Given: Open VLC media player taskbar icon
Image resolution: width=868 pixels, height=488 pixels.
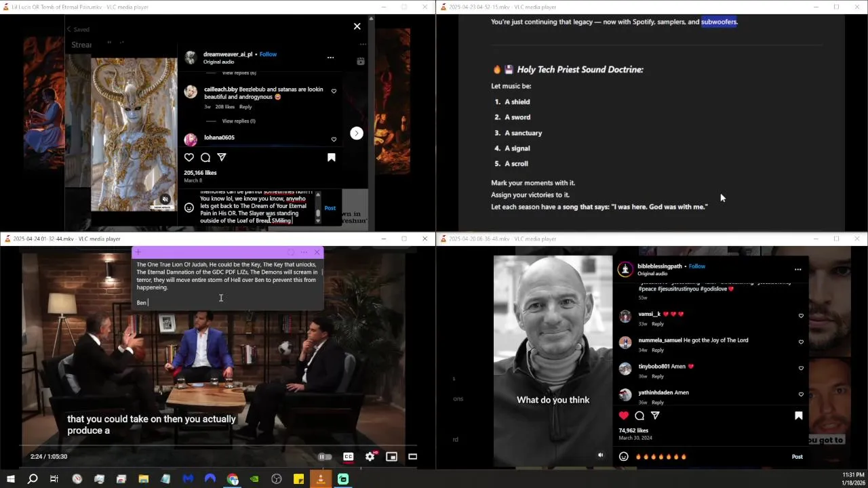Looking at the screenshot, I should [x=321, y=479].
